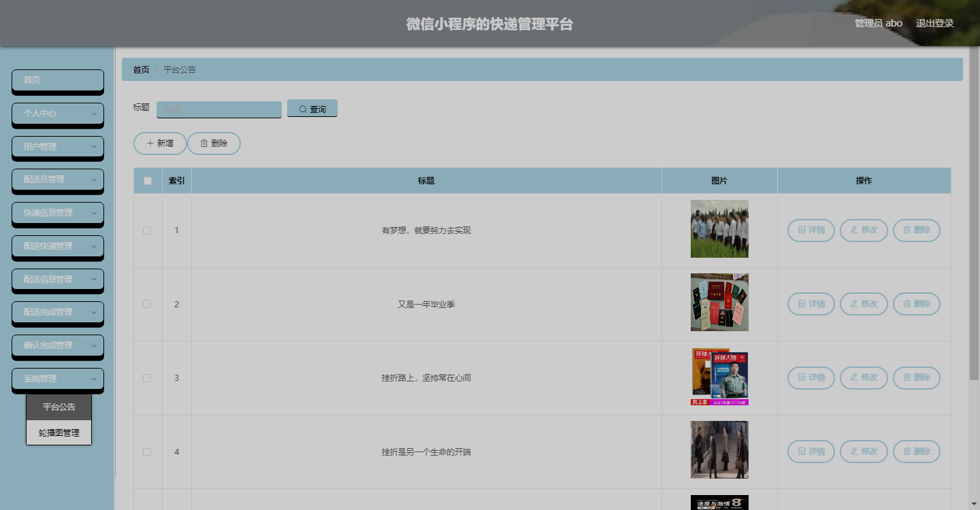Expand the 配送信息管理 sidebar menu

[x=58, y=279]
